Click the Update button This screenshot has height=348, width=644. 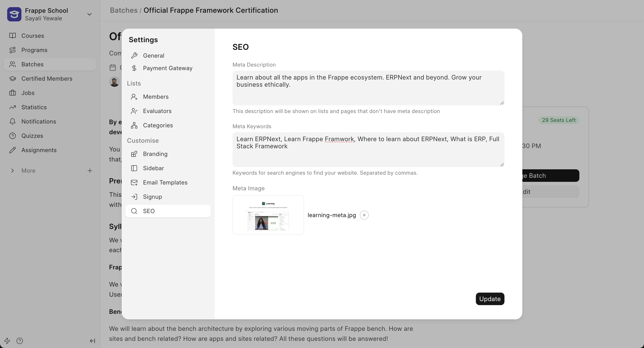pyautogui.click(x=490, y=299)
